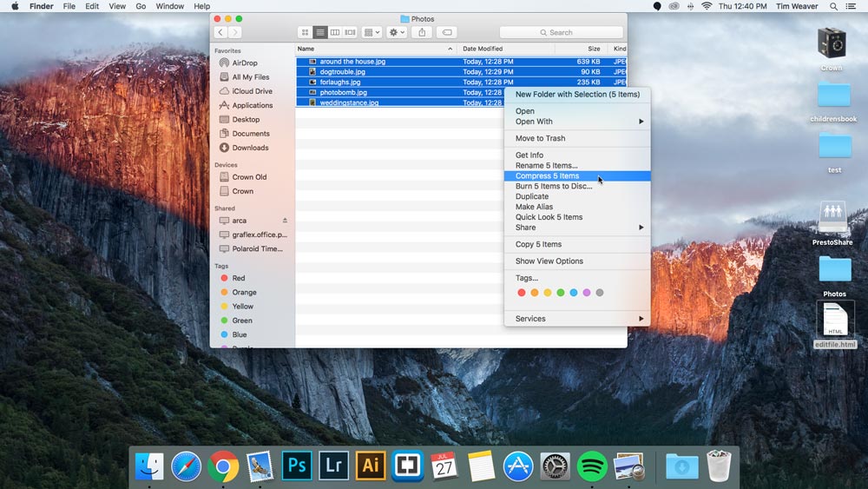The image size is (868, 489).
Task: Switch Finder to Cover Flow view
Action: click(350, 32)
